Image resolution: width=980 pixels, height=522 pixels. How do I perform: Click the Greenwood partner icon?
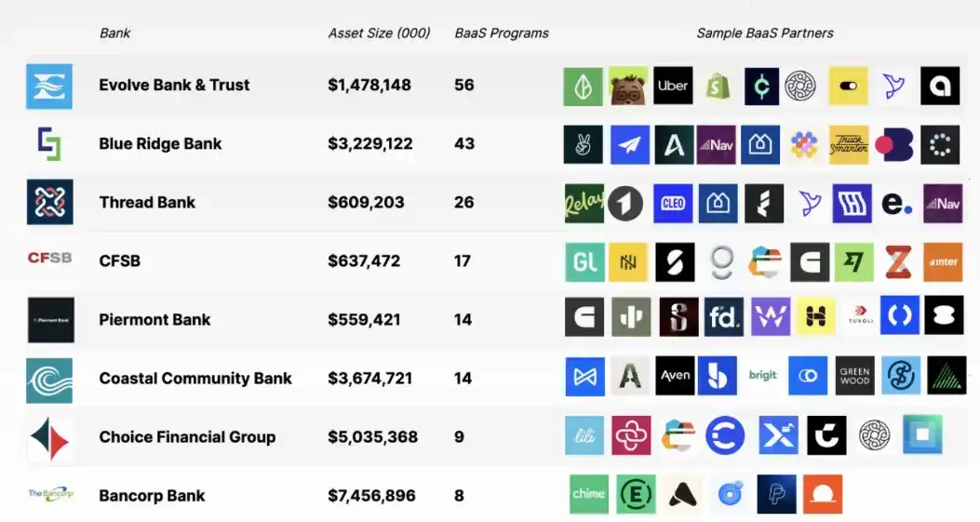854,376
